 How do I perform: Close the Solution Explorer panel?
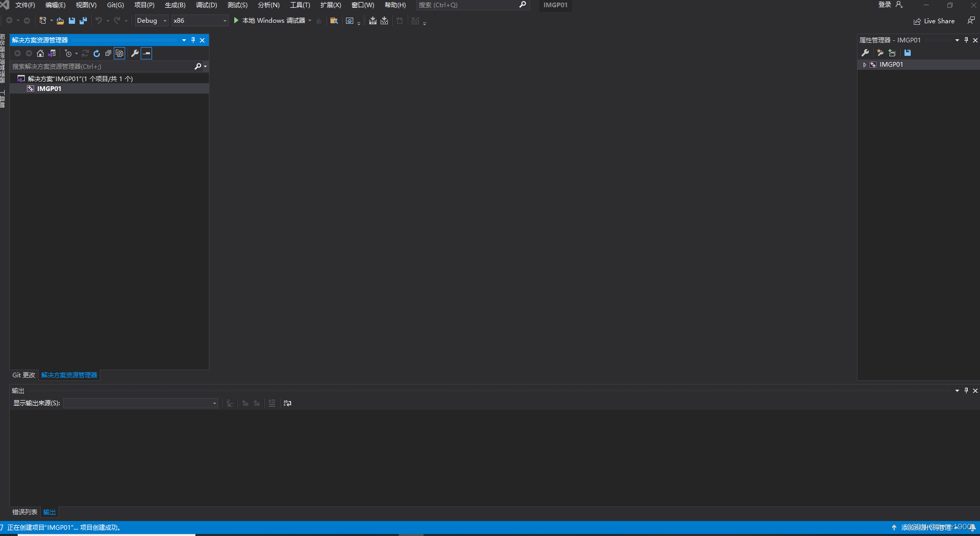(x=202, y=40)
